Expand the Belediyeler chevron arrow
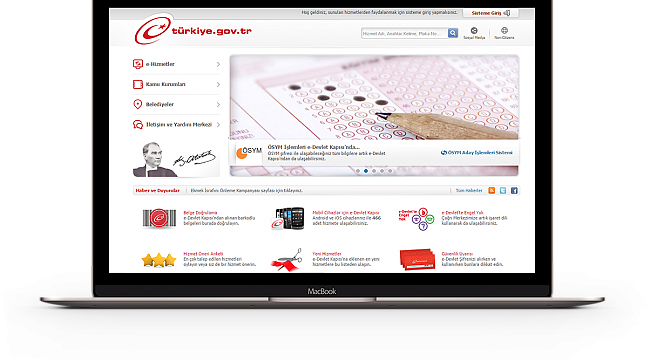Viewport: 650px width, 360px height. (218, 105)
